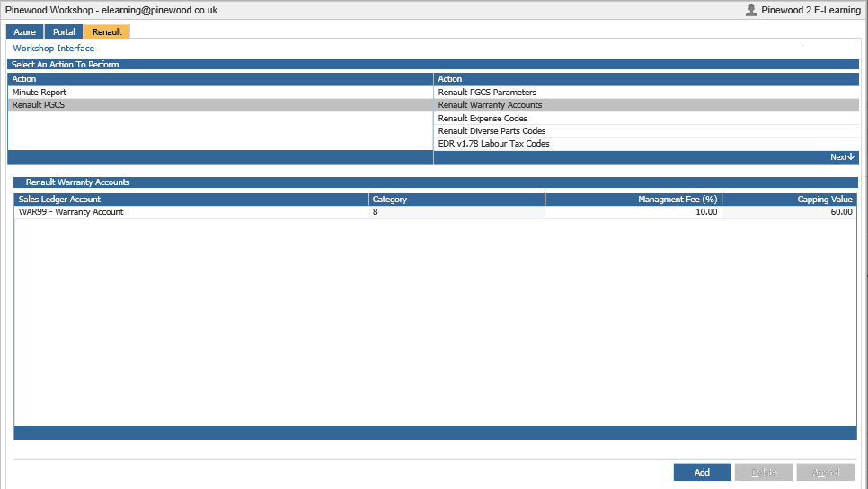Click the user profile icon
The width and height of the screenshot is (868, 489).
click(x=751, y=10)
